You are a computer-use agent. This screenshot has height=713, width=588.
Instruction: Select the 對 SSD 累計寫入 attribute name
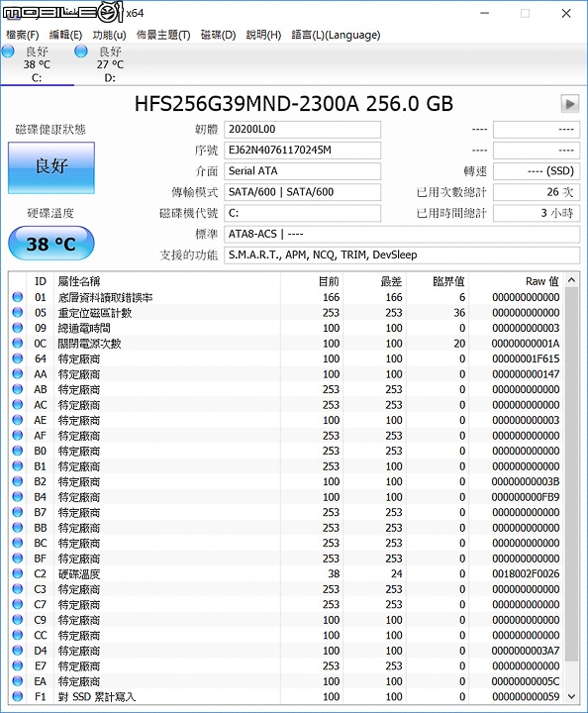click(97, 697)
